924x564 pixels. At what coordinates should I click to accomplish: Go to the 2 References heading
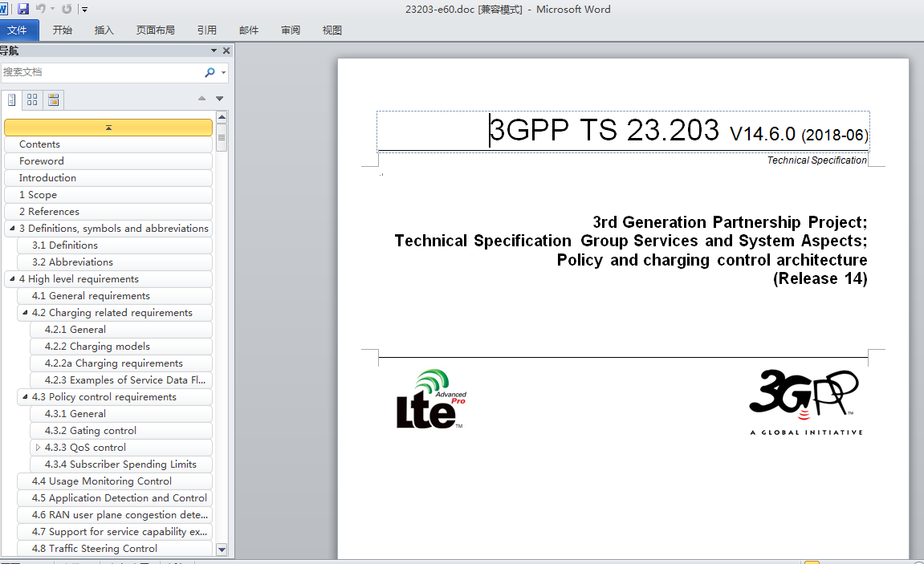click(108, 211)
